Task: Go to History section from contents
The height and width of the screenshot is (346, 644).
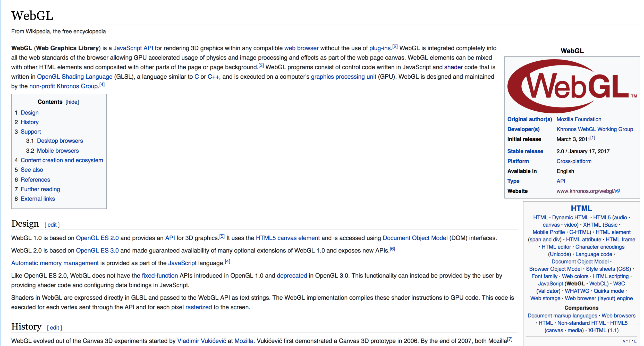Action: (x=29, y=122)
